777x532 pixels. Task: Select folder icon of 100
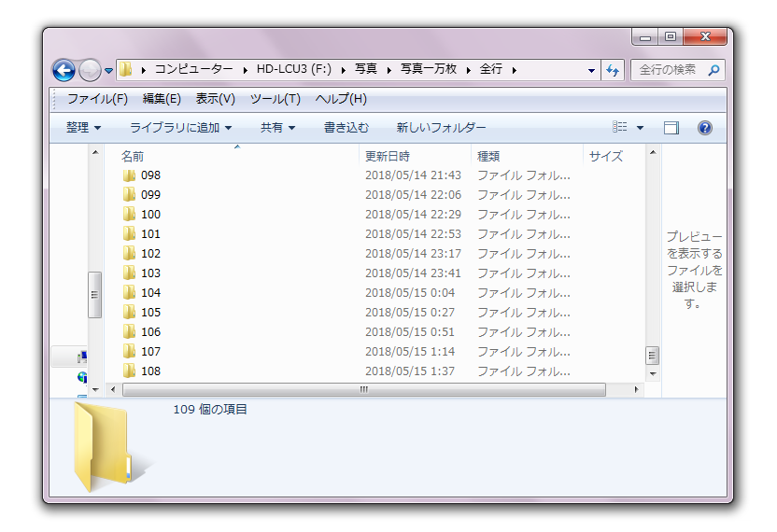(x=129, y=215)
